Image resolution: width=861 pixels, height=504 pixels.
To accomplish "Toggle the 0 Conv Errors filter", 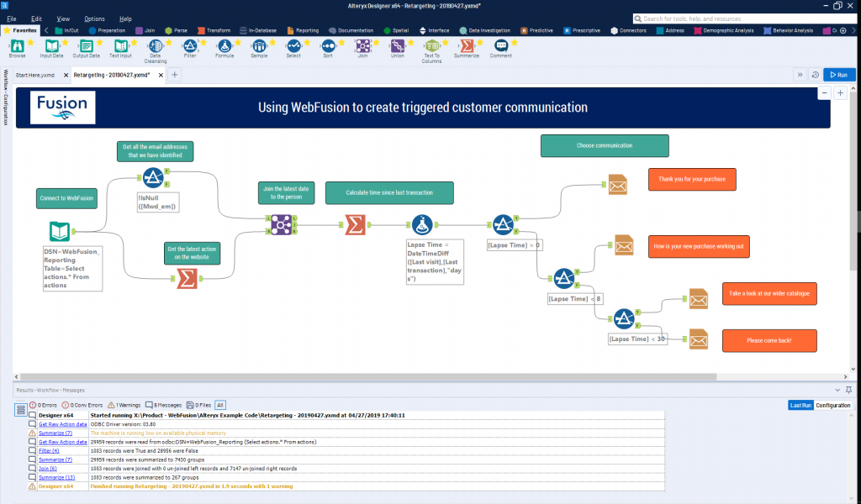I will point(82,405).
